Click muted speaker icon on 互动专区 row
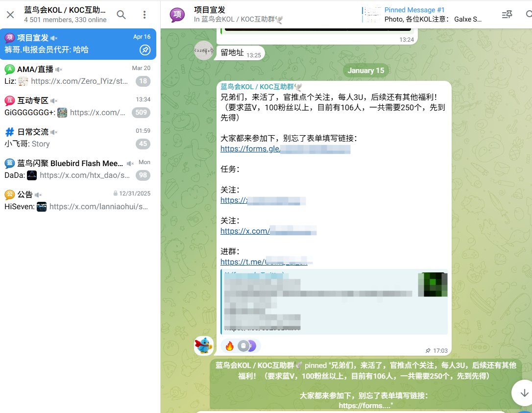532x413 pixels. [54, 101]
